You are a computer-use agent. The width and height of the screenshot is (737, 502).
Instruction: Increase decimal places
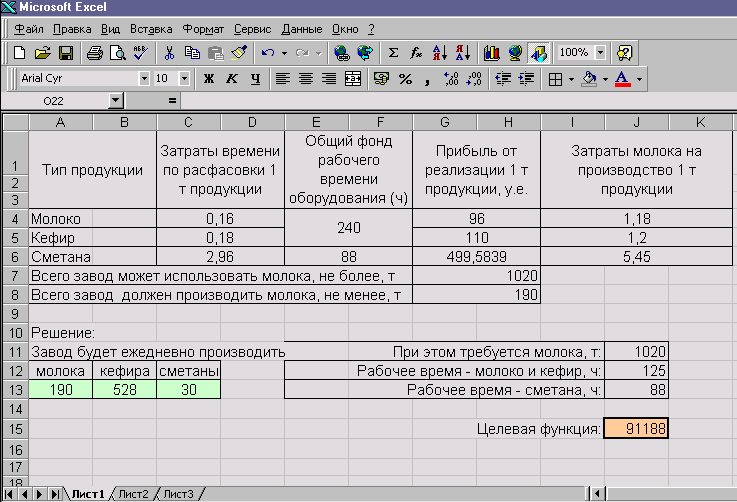[x=451, y=78]
